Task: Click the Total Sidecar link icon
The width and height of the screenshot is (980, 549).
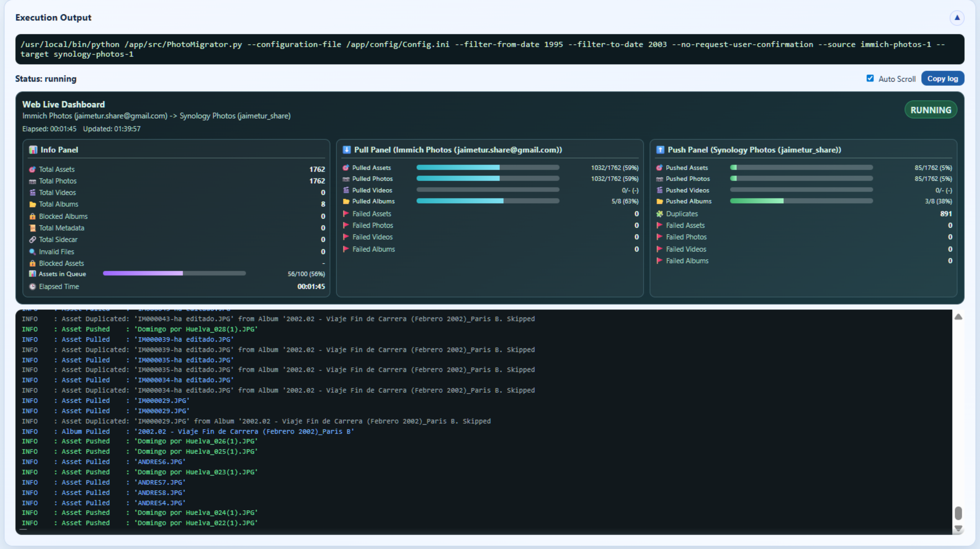Action: 33,239
